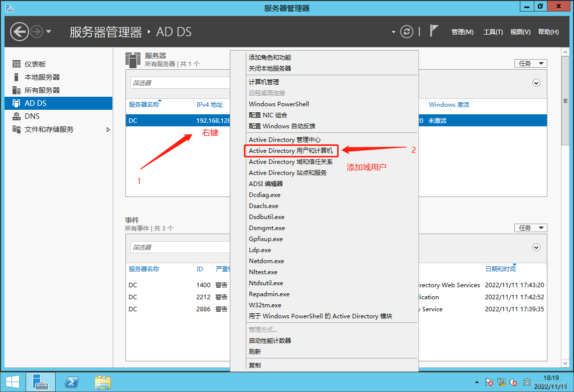Image resolution: width=574 pixels, height=392 pixels.
Task: Select event row with ID 1400
Action: (x=178, y=285)
